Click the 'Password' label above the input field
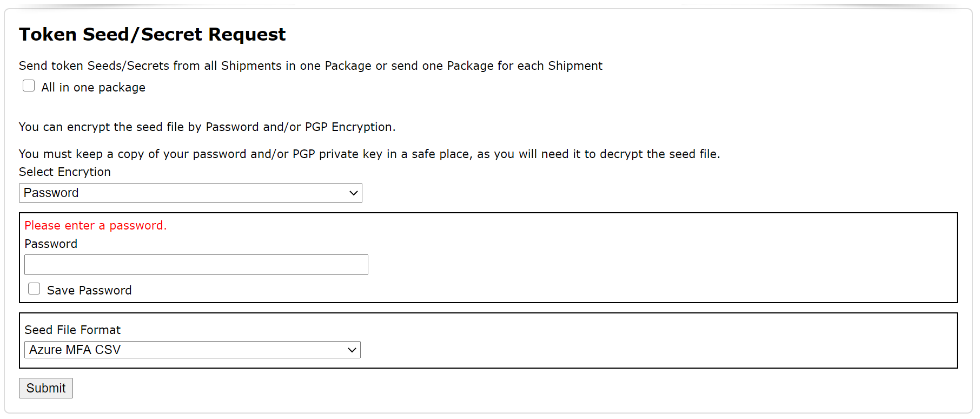 coord(51,244)
